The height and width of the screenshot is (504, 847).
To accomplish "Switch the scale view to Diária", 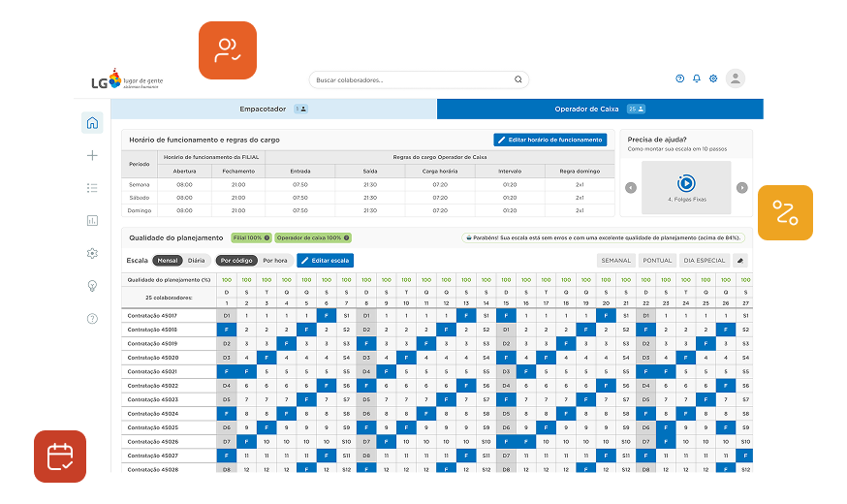I will 196,261.
